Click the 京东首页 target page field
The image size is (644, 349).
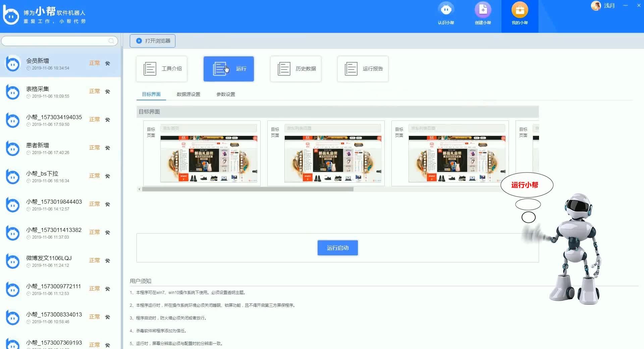click(209, 129)
